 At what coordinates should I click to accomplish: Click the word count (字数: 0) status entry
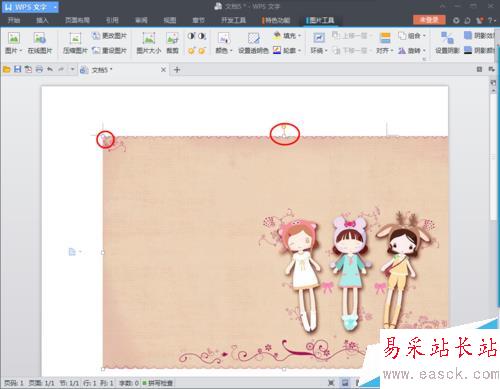[x=129, y=383]
